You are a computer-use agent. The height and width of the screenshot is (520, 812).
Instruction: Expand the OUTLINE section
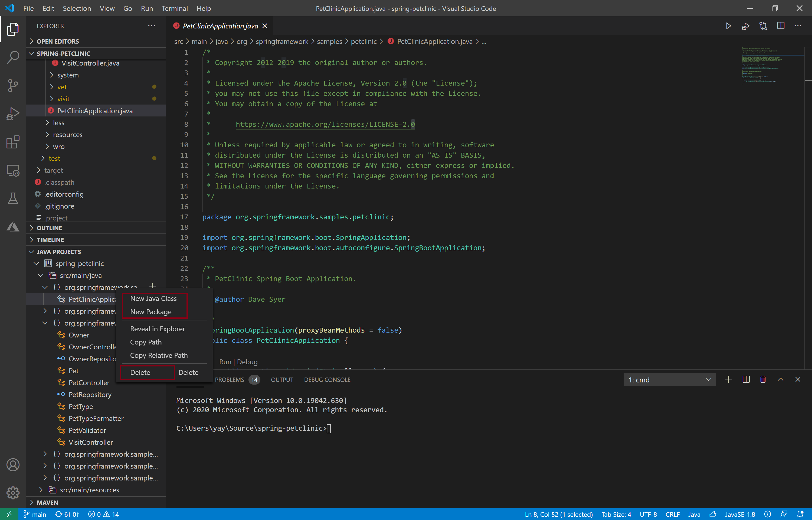tap(49, 228)
